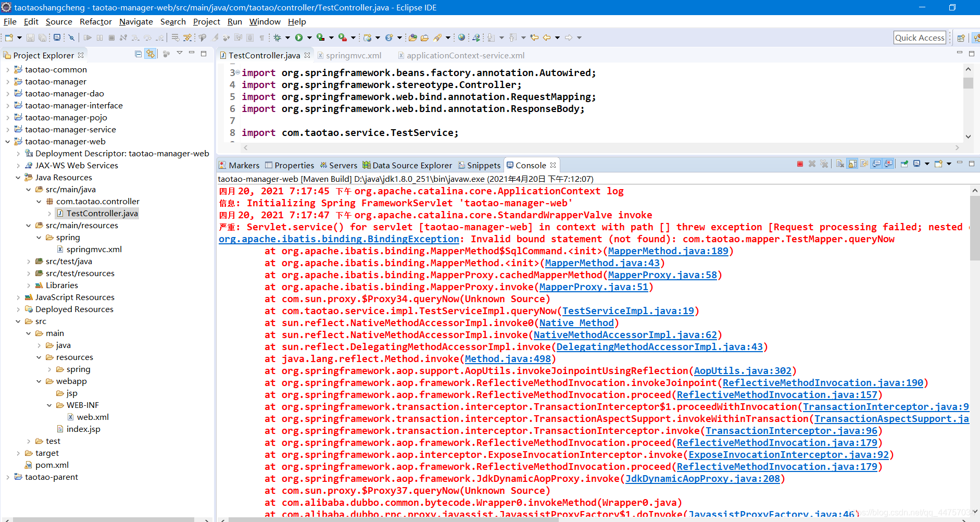Screen dimensions: 980x522
Task: Toggle Mark Occurrences in main toolbar
Action: point(215,38)
